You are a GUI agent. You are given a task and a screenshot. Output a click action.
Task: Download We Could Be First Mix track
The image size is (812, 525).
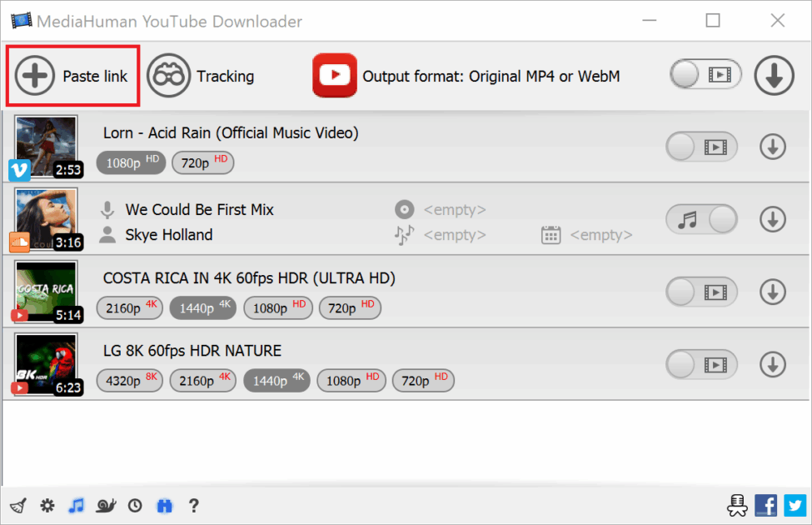coord(773,220)
